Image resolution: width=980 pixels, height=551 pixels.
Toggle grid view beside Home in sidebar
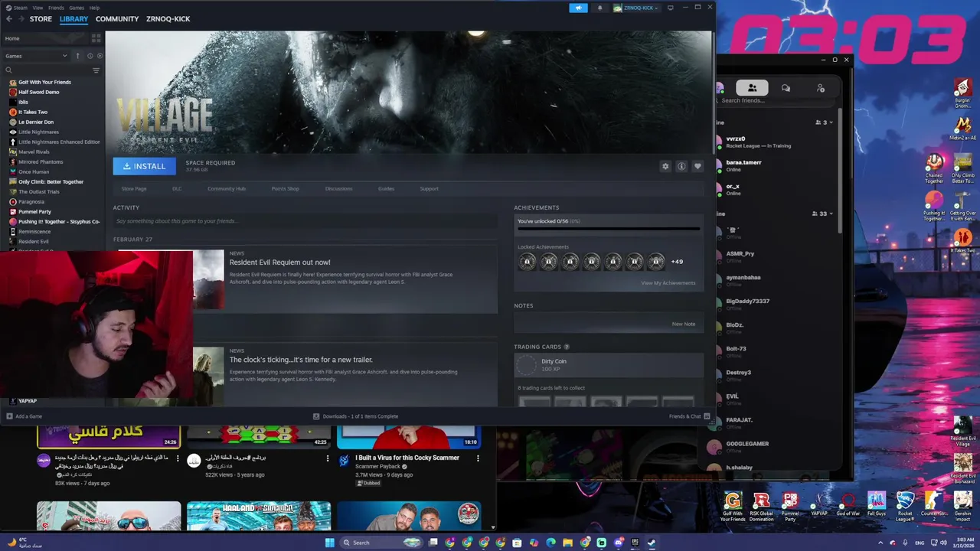click(96, 38)
